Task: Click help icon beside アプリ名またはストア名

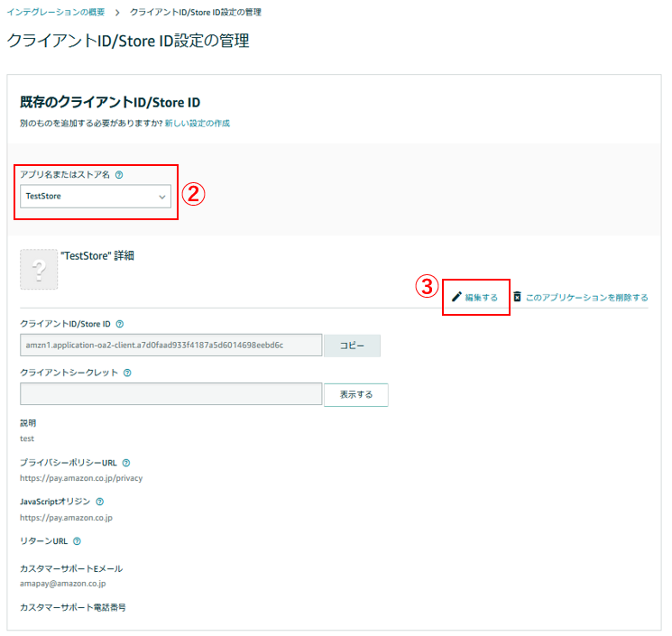Action: coord(119,175)
